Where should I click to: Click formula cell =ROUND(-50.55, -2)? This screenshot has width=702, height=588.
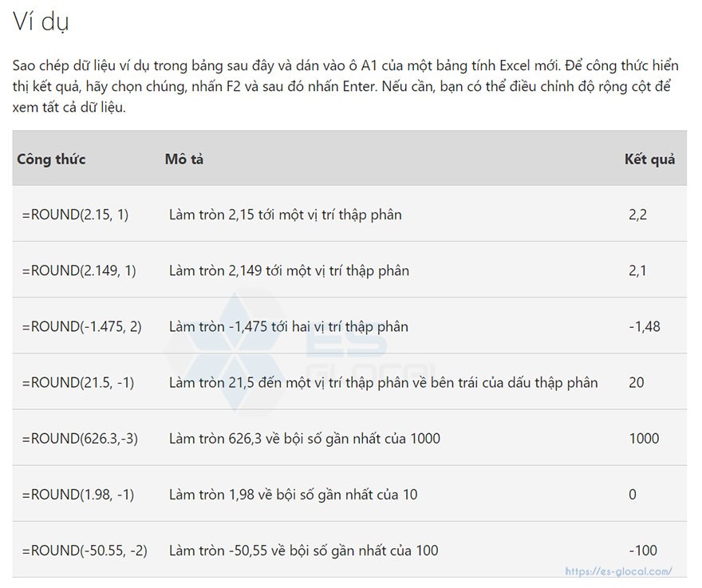click(85, 551)
